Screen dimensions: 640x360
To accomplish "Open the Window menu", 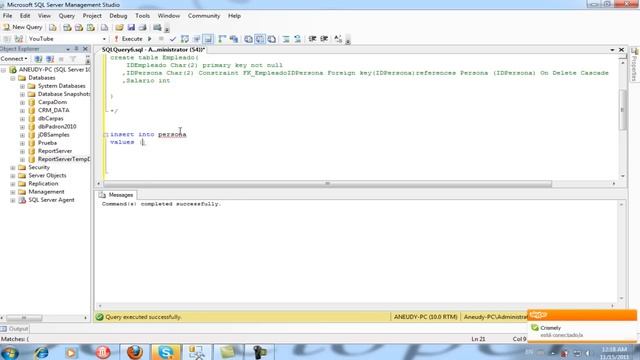I will (169, 16).
